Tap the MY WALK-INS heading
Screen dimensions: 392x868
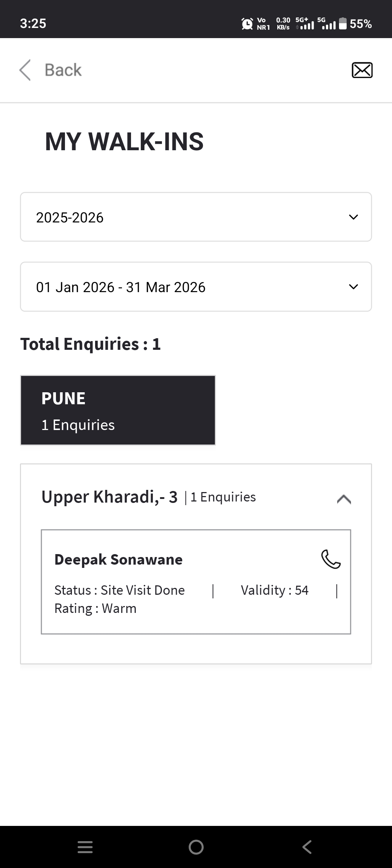[x=124, y=142]
